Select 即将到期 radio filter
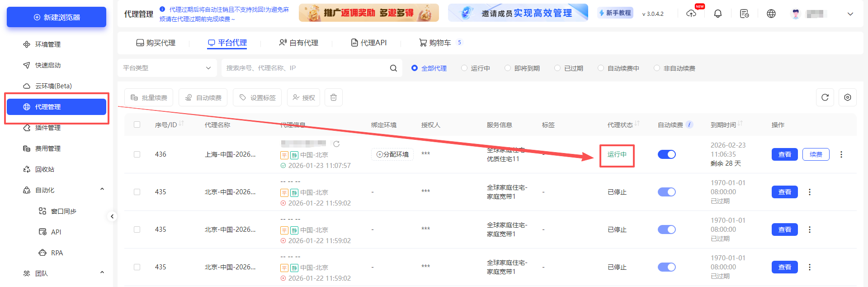The width and height of the screenshot is (868, 287). click(x=522, y=68)
